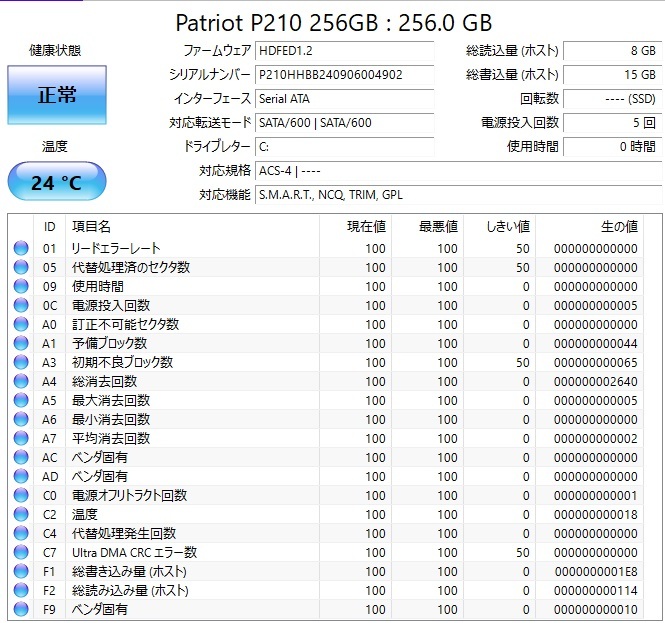This screenshot has height=623, width=665.
Task: Click the ID column header
Action: click(x=50, y=227)
